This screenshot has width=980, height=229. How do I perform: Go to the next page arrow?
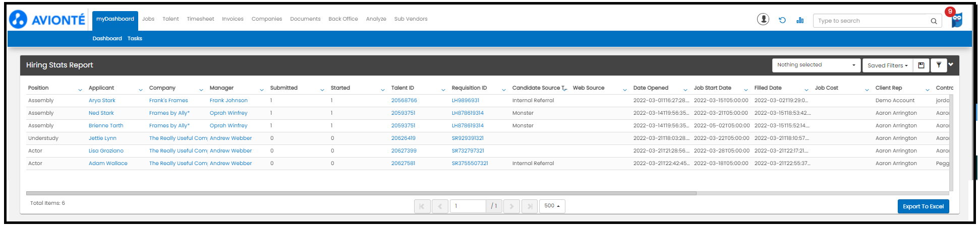511,206
